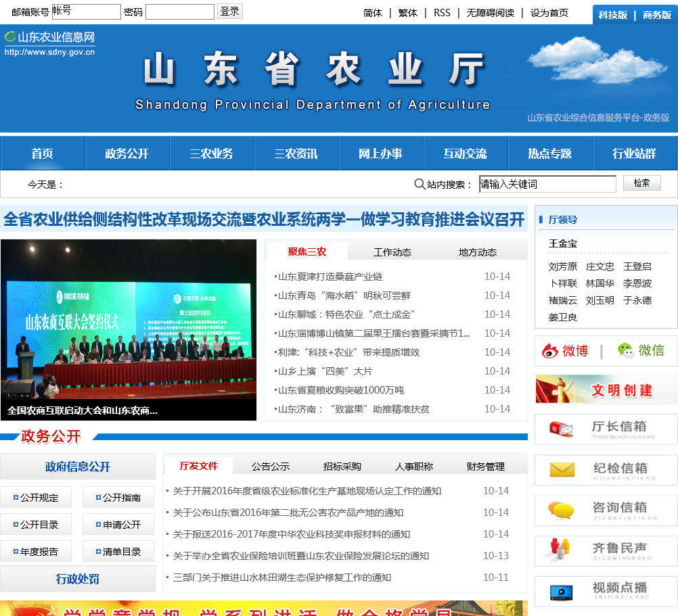Open the 网上办事 navigation menu
Viewport: 678px width, 616px height.
point(380,153)
